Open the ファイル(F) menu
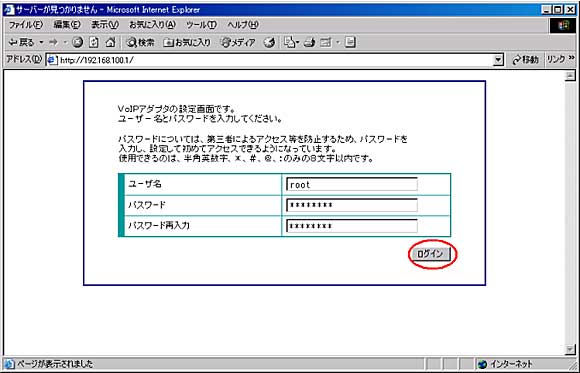This screenshot has width=580, height=373. 26,25
